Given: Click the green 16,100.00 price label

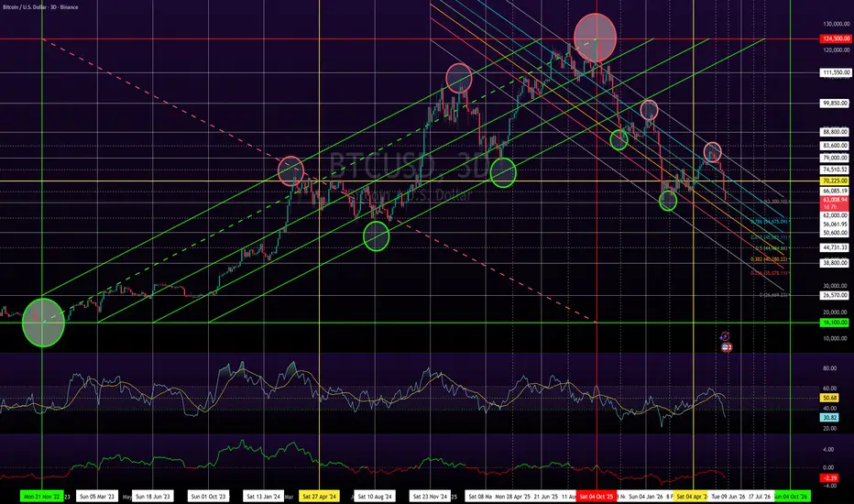Looking at the screenshot, I should pyautogui.click(x=836, y=323).
